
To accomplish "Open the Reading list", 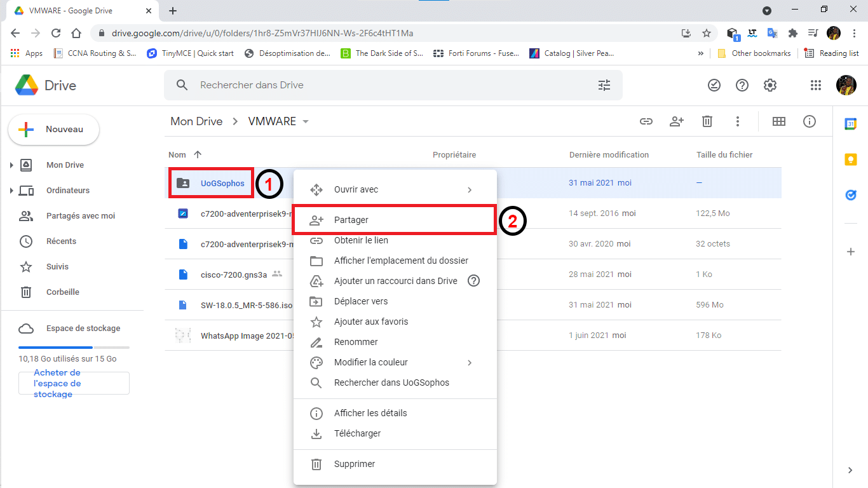I will click(x=832, y=53).
